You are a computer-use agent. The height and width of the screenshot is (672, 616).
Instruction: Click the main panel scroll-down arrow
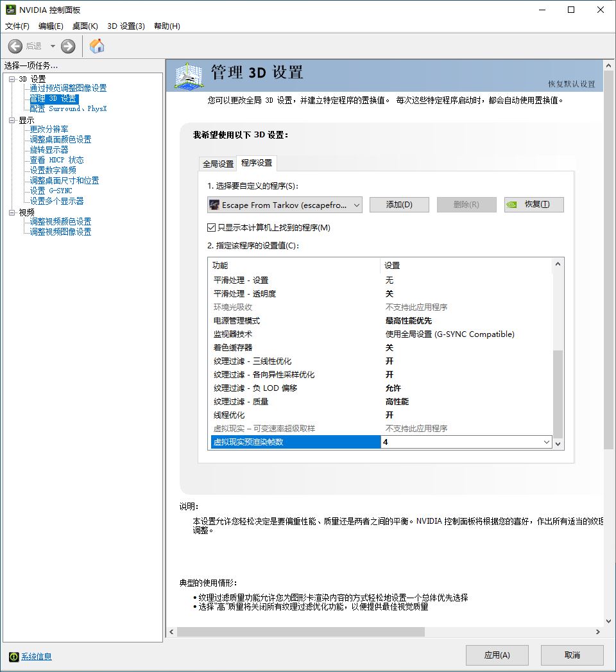click(608, 621)
